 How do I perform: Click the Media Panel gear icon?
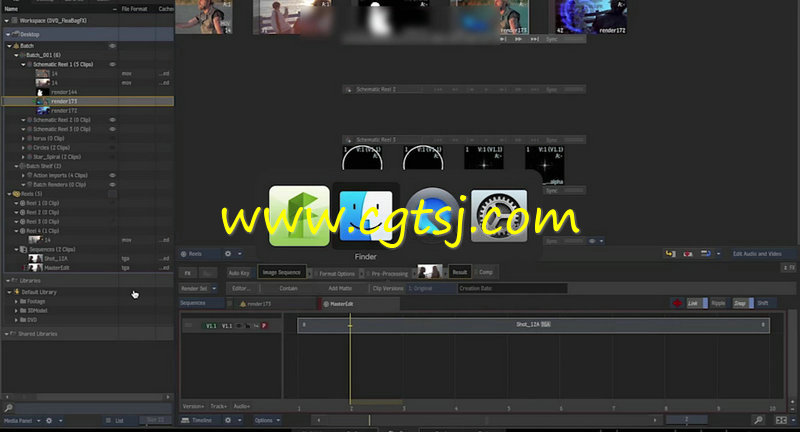click(49, 421)
